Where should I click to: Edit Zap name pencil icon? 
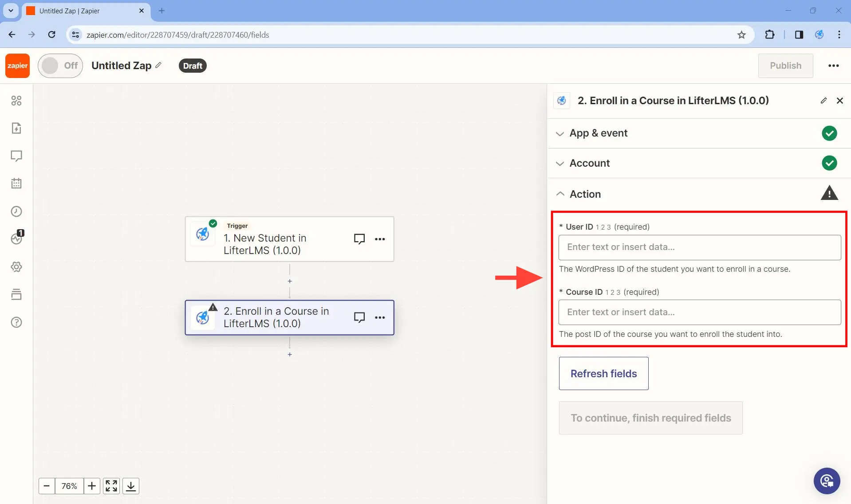pyautogui.click(x=158, y=65)
